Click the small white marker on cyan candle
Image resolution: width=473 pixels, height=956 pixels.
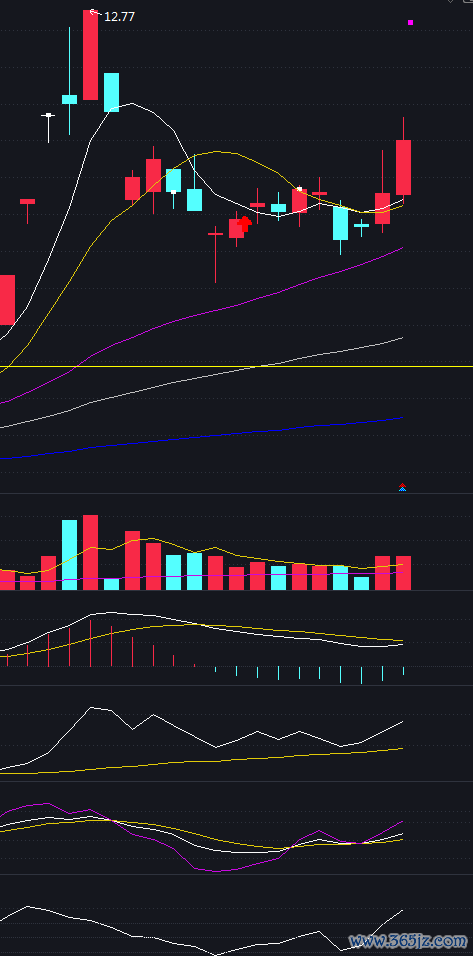pyautogui.click(x=173, y=192)
